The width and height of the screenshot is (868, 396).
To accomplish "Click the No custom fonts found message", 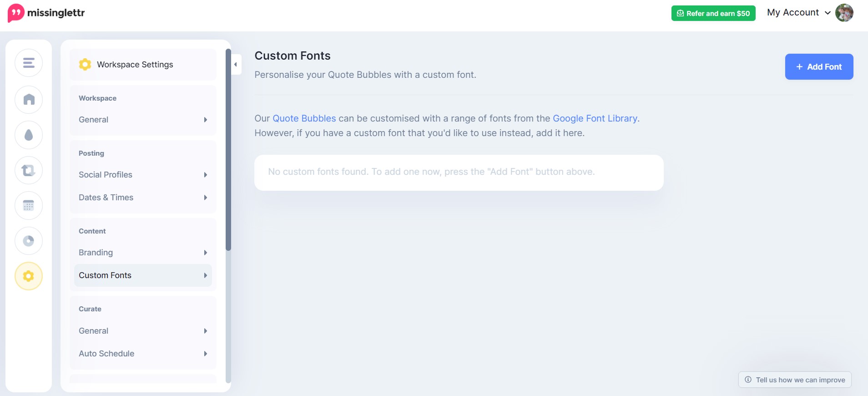I will coord(431,172).
